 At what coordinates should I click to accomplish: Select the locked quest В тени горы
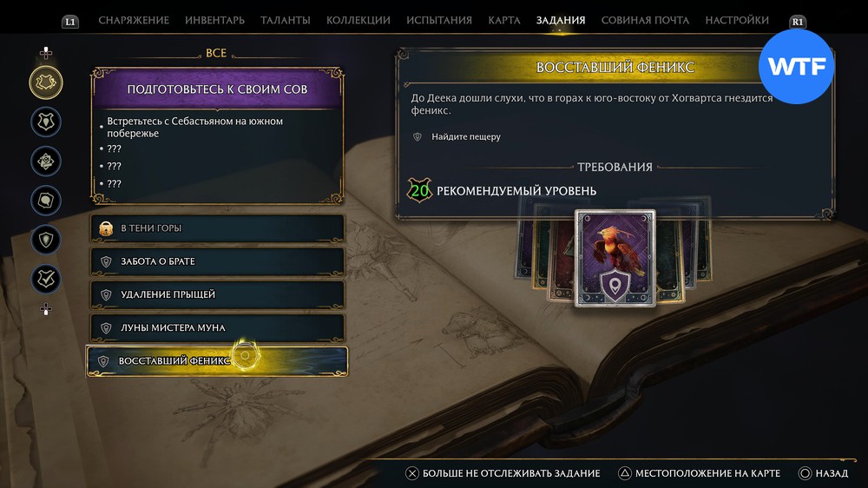(x=217, y=228)
